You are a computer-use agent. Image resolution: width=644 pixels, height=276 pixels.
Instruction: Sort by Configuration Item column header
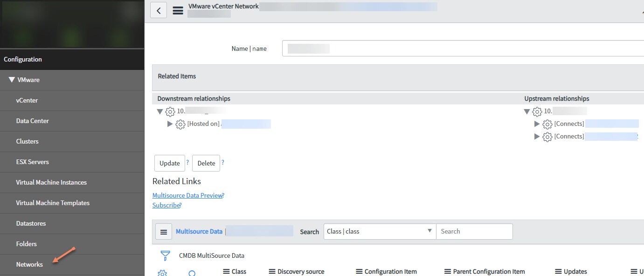[x=391, y=271]
